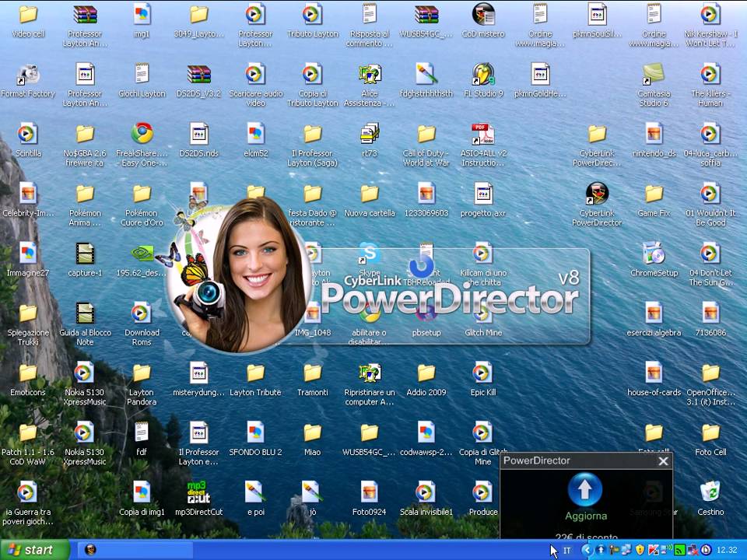The width and height of the screenshot is (747, 560).
Task: Open the Format Factory shortcut
Action: tap(28, 75)
